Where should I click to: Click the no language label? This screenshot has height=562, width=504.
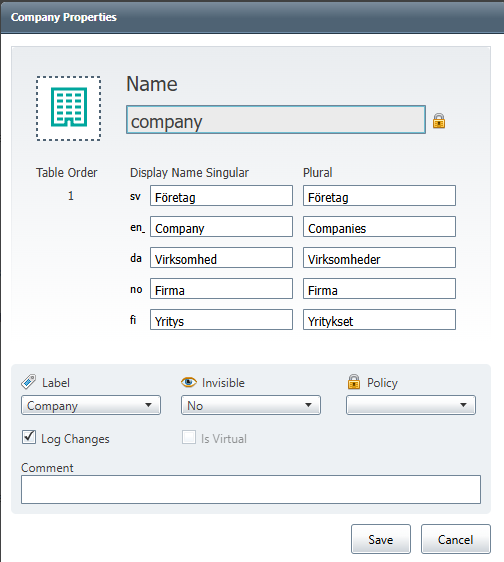coord(136,289)
